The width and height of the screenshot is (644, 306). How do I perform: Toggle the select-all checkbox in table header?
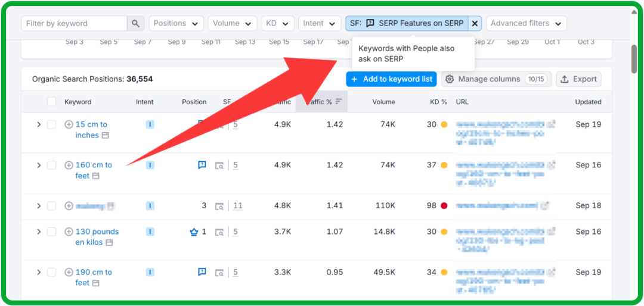[52, 102]
